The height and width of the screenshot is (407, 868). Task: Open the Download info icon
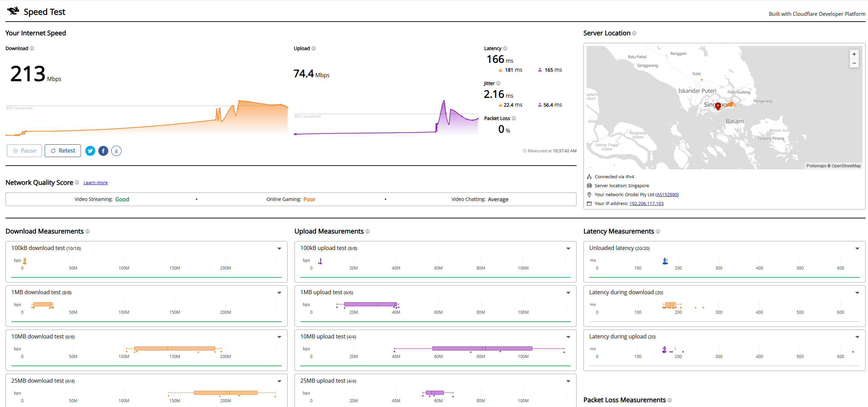click(x=32, y=48)
